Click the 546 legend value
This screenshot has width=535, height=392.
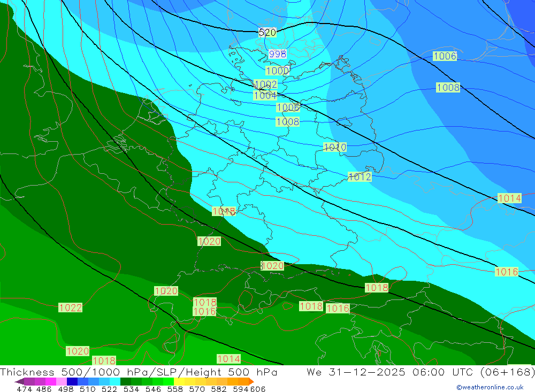[x=153, y=389]
